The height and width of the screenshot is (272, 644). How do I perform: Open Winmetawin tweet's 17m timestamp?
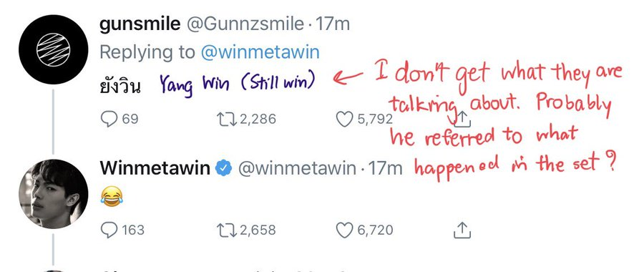pos(385,168)
